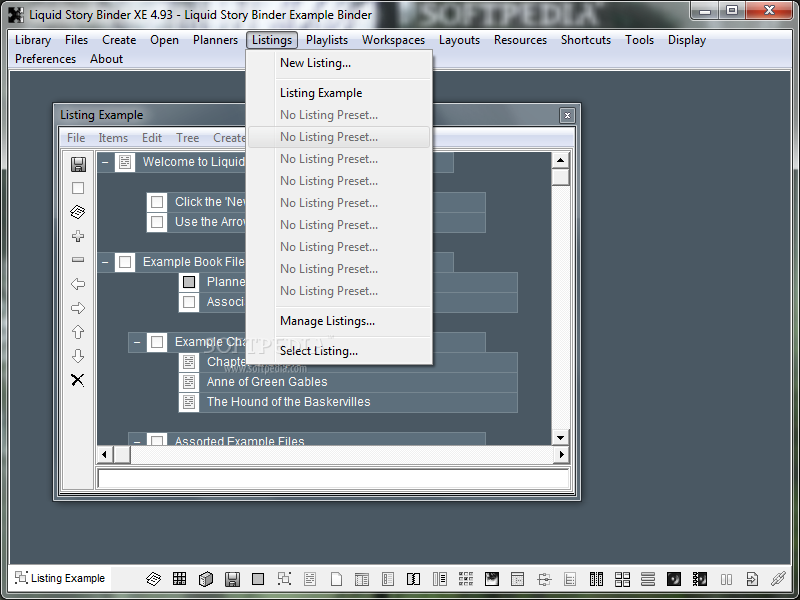Click the vertical scrollbar down arrow
This screenshot has width=800, height=600.
click(x=560, y=437)
